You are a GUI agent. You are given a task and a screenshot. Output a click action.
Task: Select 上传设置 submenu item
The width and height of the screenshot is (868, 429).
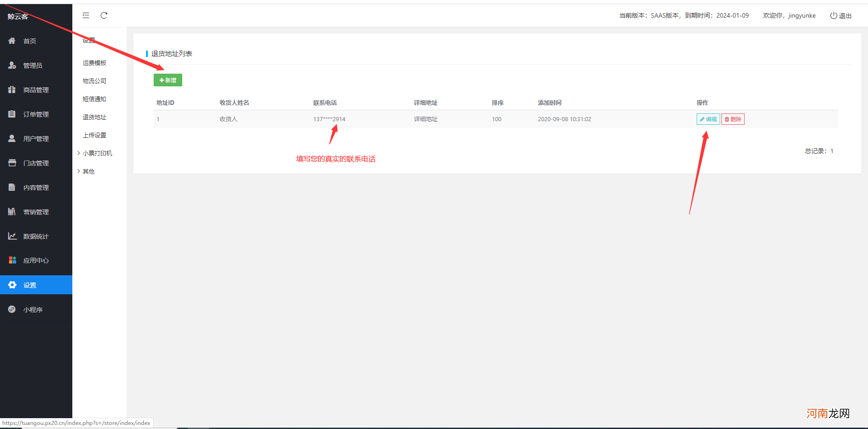click(94, 135)
